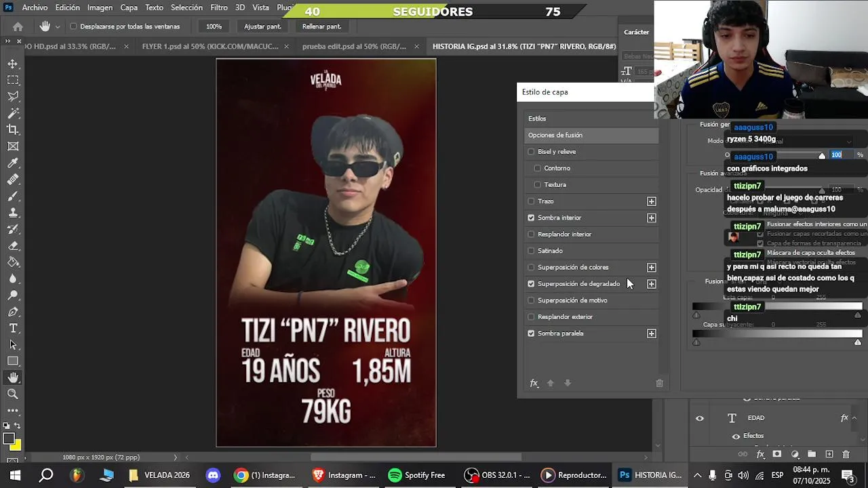Viewport: 868px width, 488px height.
Task: Open the Archivo menu
Action: coord(35,7)
